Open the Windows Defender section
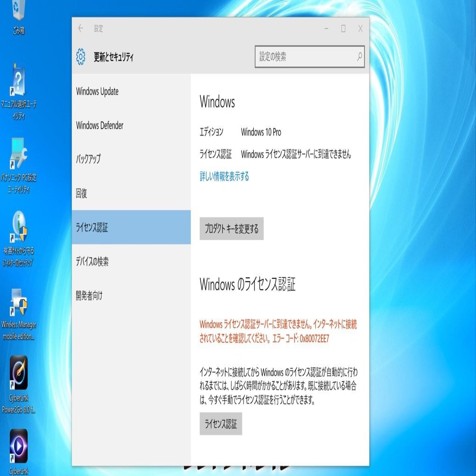The height and width of the screenshot is (476, 476). click(x=100, y=126)
